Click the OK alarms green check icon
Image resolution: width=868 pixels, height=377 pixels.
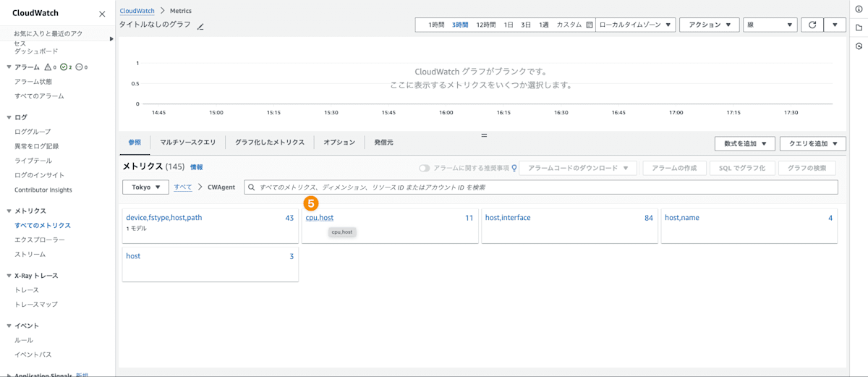click(x=64, y=67)
